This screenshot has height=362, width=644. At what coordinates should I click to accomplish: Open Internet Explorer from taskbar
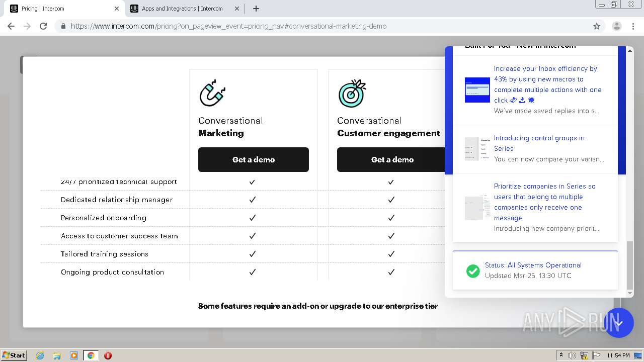point(40,355)
